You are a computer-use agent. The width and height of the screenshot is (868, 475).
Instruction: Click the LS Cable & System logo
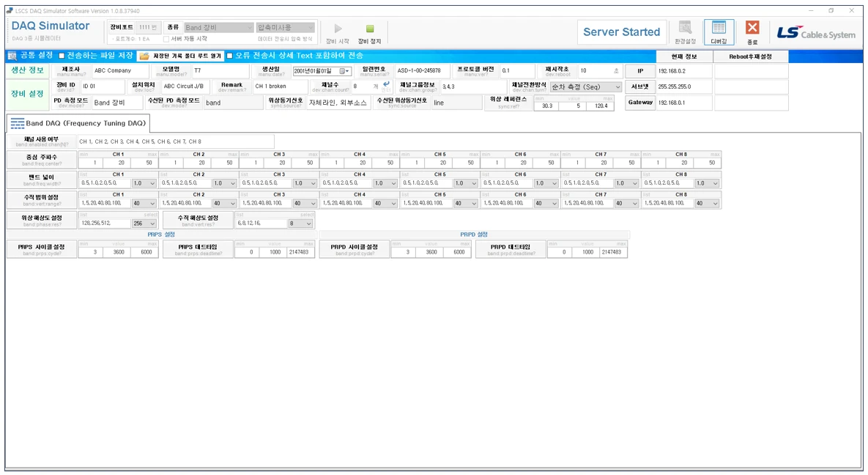[816, 33]
